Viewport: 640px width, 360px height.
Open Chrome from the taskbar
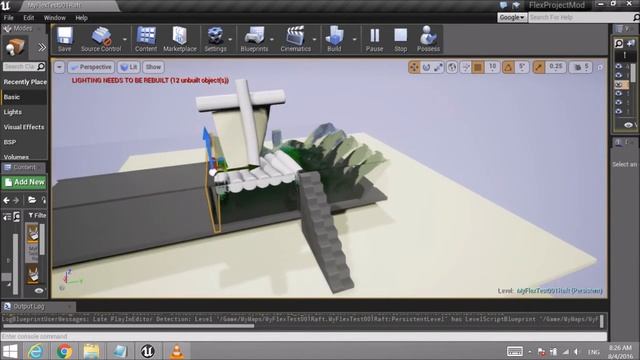click(64, 351)
